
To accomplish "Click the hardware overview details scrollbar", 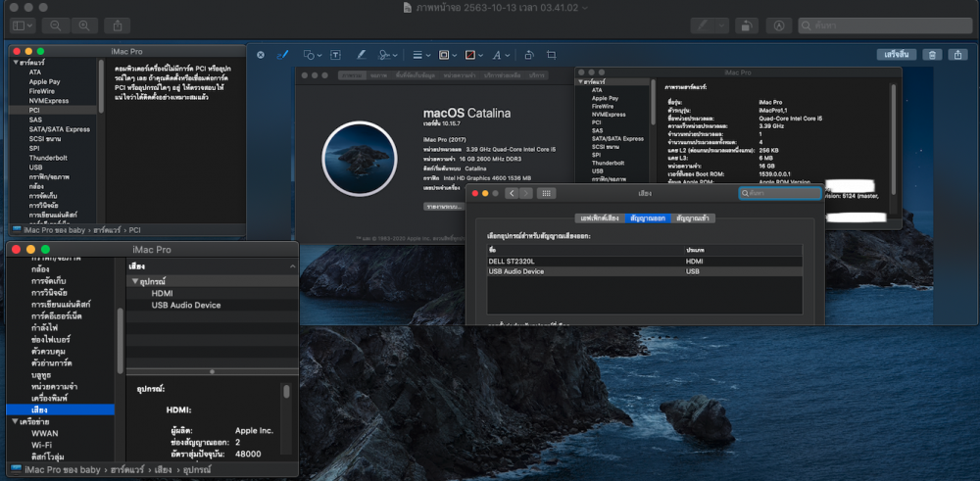I will (893, 139).
